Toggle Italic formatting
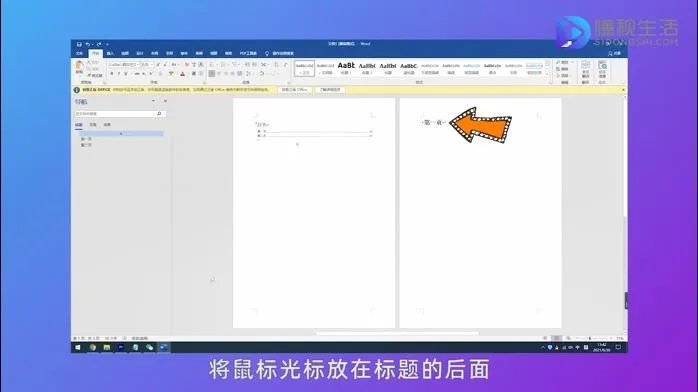The image size is (698, 392). 119,74
